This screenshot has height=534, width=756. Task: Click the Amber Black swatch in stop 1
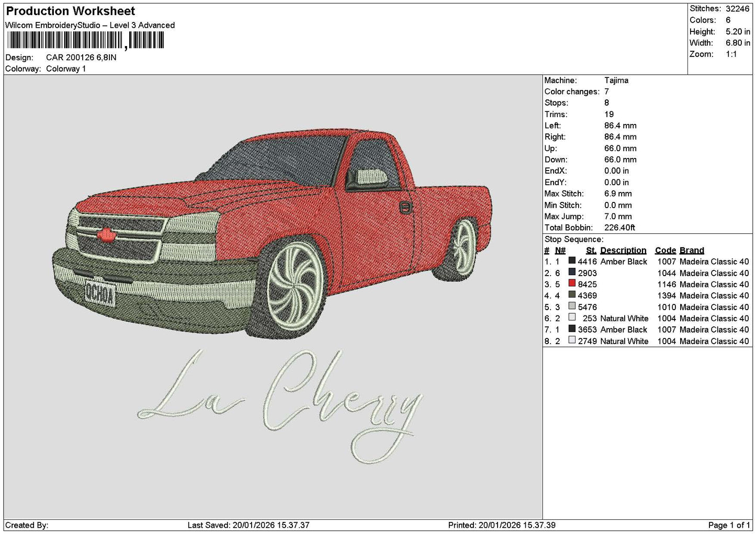(x=572, y=261)
